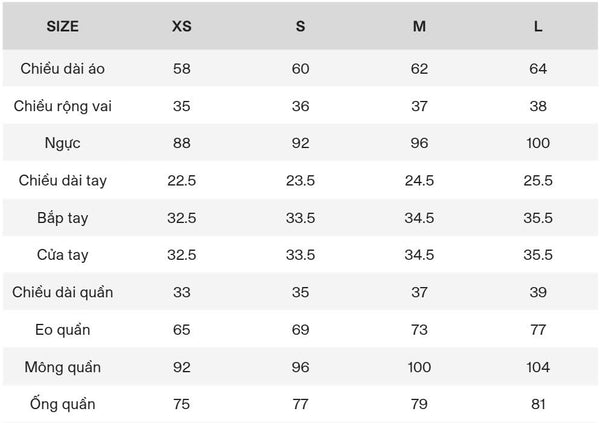Image resolution: width=600 pixels, height=423 pixels.
Task: Click the 'Mông quần' row label
Action: pyautogui.click(x=62, y=367)
